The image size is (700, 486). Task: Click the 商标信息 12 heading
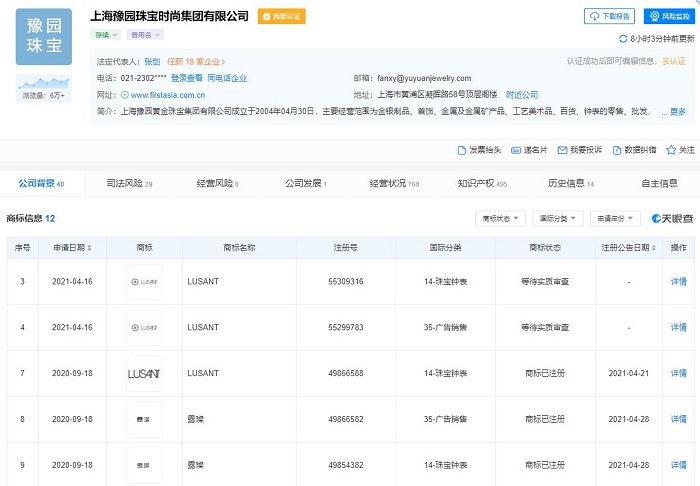[x=30, y=219]
